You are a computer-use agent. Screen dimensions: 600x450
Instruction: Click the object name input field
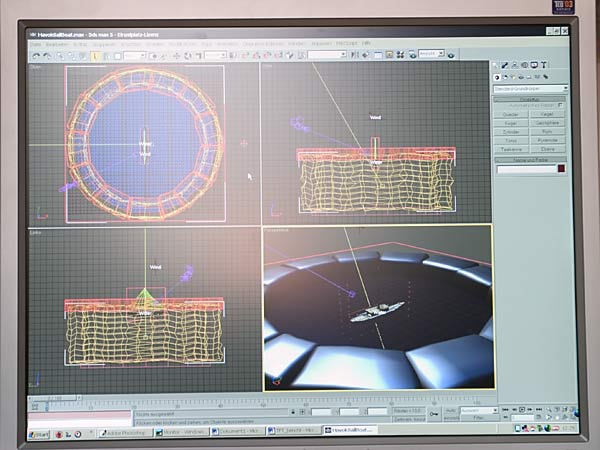coord(525,169)
